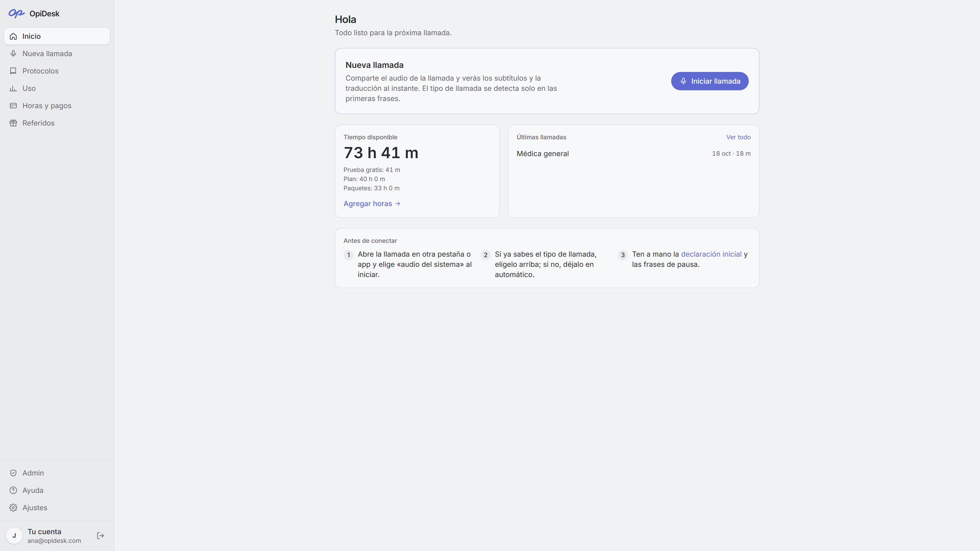Click the card icon beside Horas y pagos
This screenshot has height=551, width=980.
pyautogui.click(x=13, y=106)
